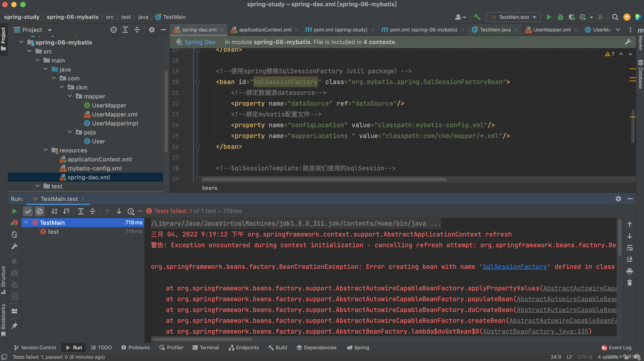Show hidden editor tabs chevron
The image size is (644, 361).
(618, 30)
